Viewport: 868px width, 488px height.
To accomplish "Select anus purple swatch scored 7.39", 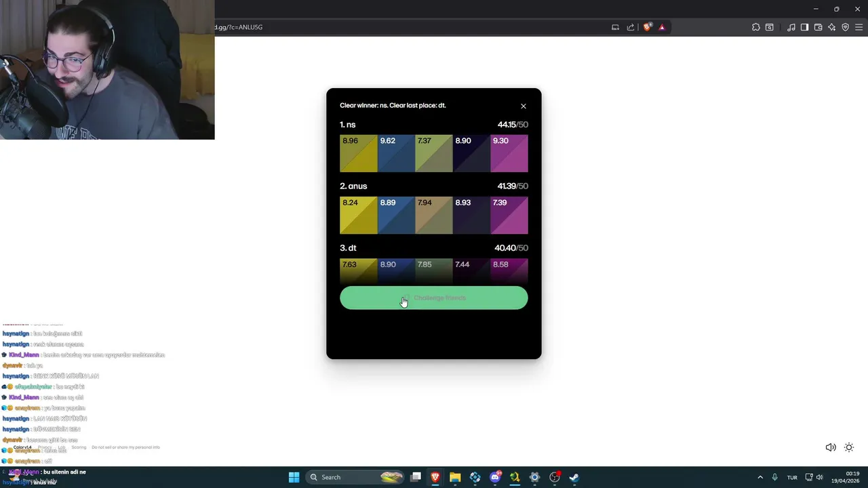I will tap(509, 216).
